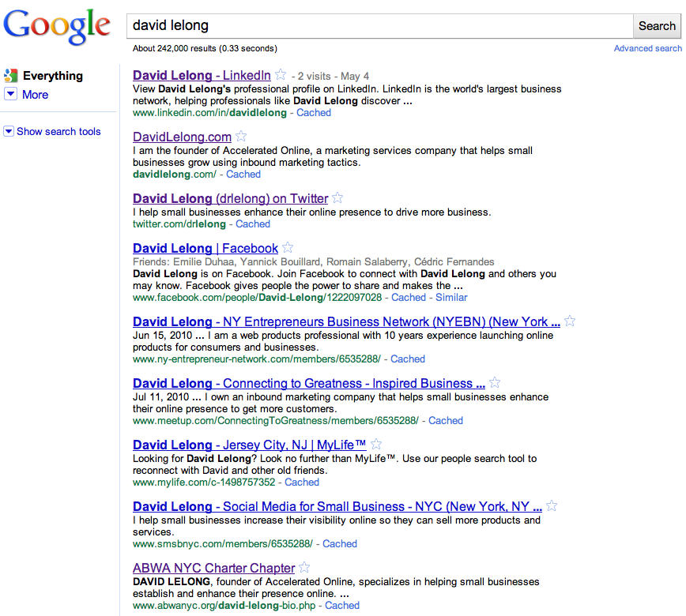View Cached copy of Facebook result
This screenshot has height=616, width=686.
click(x=409, y=298)
